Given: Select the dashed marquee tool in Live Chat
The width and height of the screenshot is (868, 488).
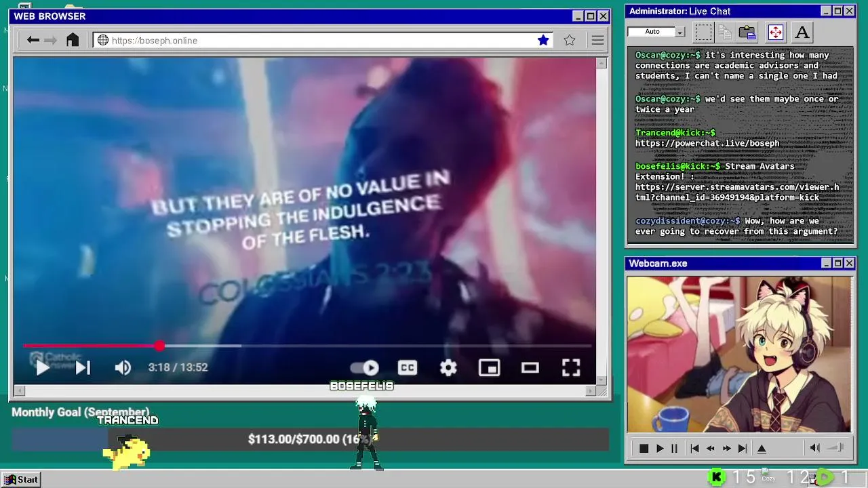Looking at the screenshot, I should (703, 32).
